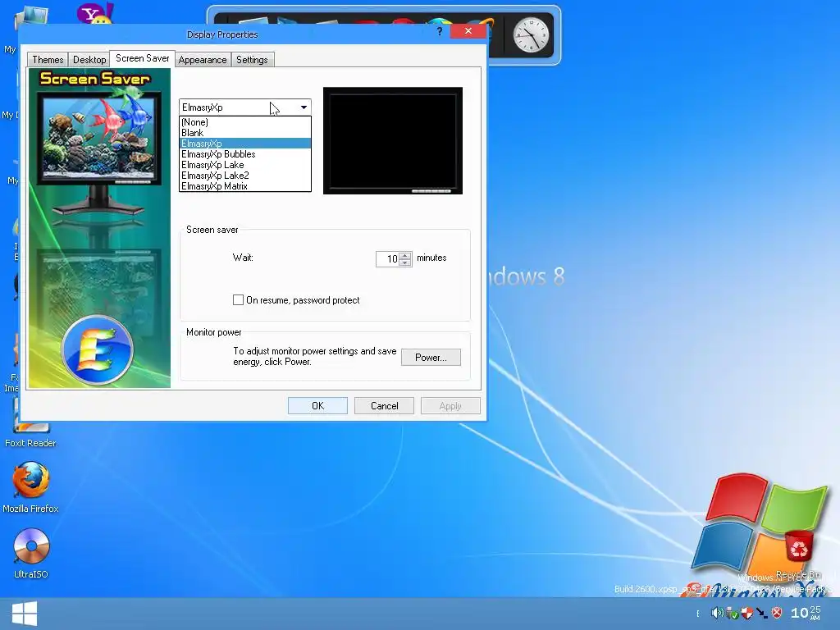Click the network arrow tray icon
840x630 pixels.
click(762, 613)
